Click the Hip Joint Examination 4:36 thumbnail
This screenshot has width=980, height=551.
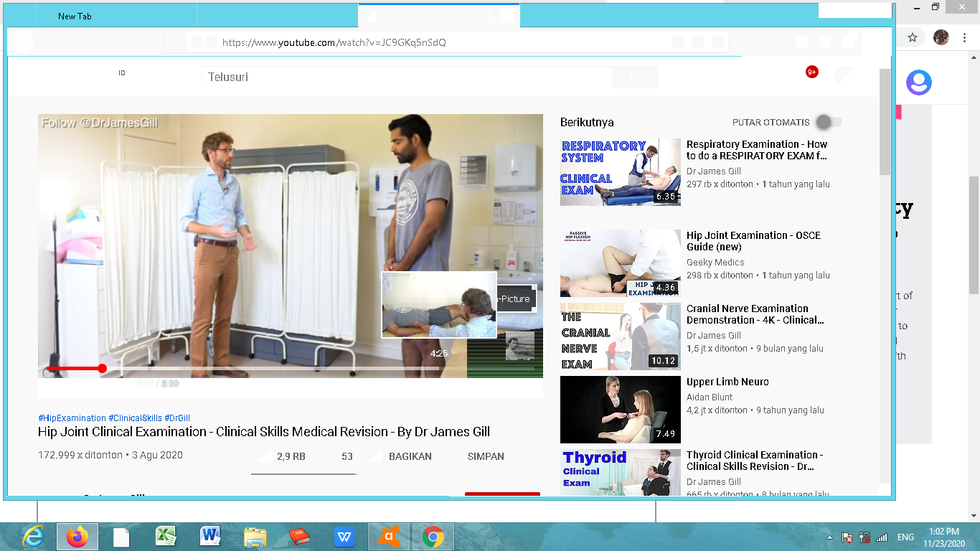(621, 263)
